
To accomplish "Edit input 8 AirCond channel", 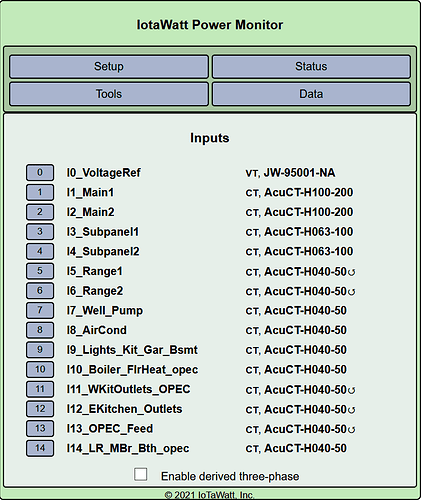I will 40,330.
